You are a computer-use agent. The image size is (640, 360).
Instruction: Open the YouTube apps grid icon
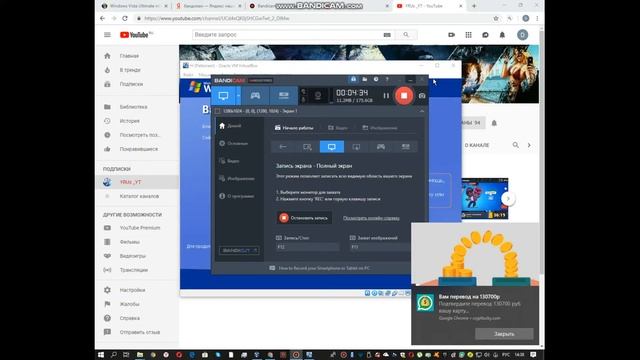(x=469, y=35)
